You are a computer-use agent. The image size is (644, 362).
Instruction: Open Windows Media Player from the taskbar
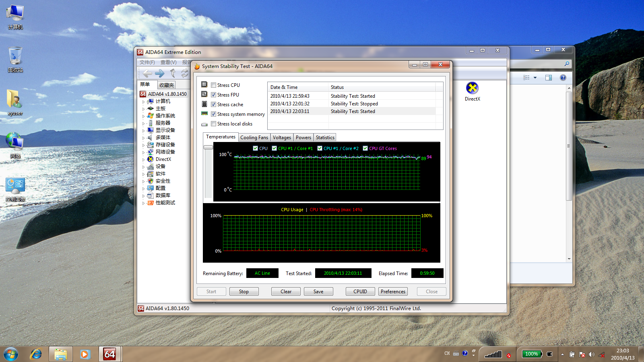pos(85,354)
